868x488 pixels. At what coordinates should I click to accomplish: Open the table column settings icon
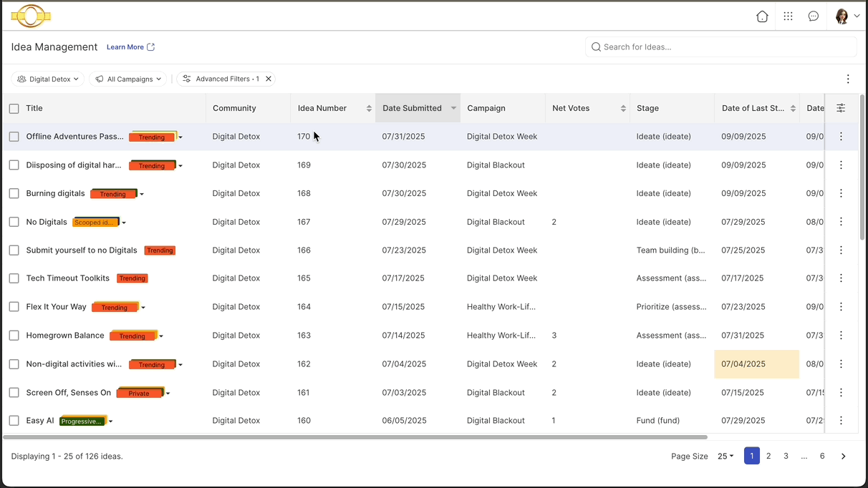(x=841, y=108)
